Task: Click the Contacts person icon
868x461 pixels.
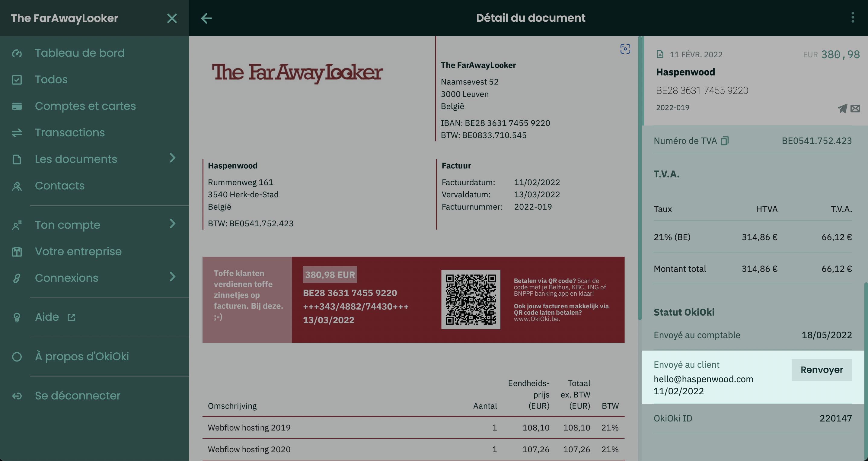Action: coord(17,186)
